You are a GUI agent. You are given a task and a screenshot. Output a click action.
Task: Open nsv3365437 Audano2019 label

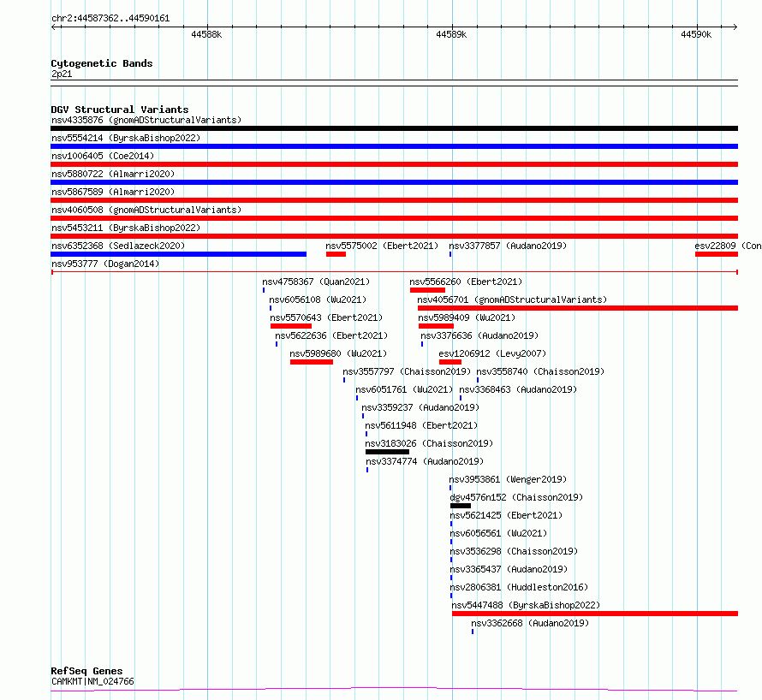(509, 569)
